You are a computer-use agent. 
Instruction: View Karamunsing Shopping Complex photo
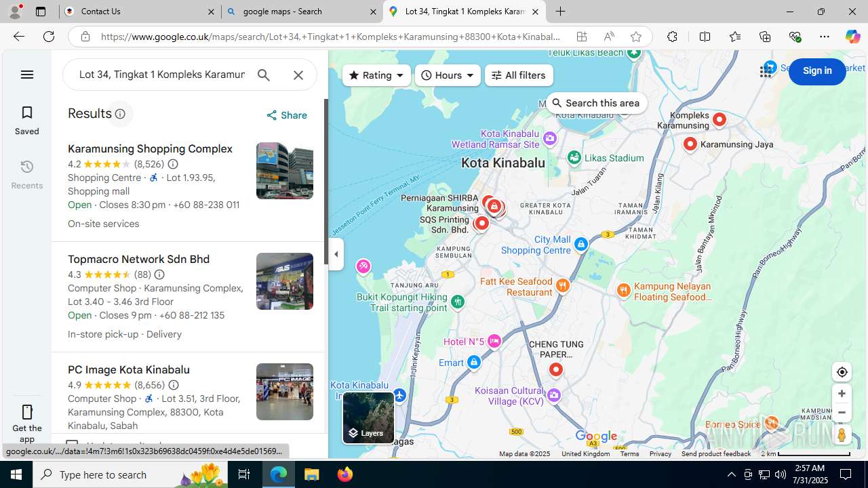point(285,171)
